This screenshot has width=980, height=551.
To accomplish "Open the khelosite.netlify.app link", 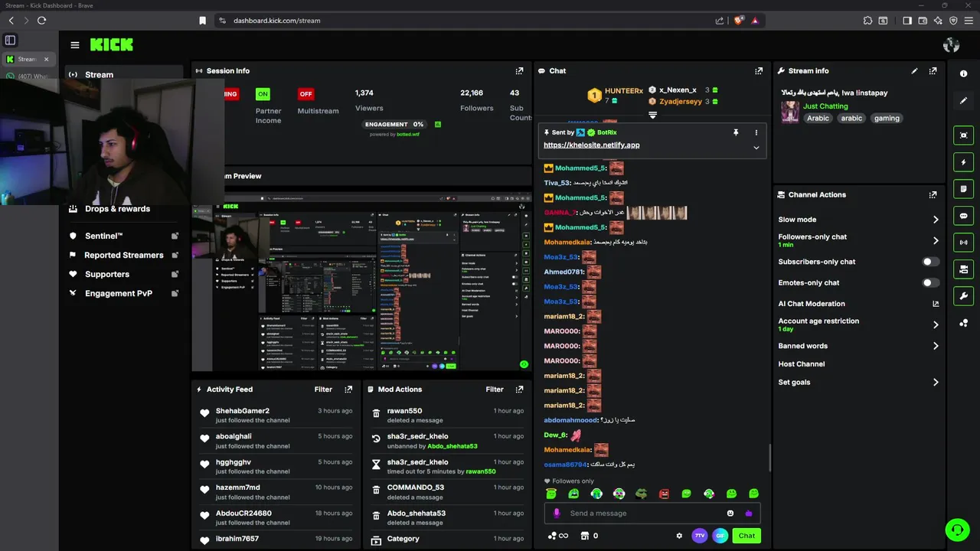I will click(x=592, y=145).
